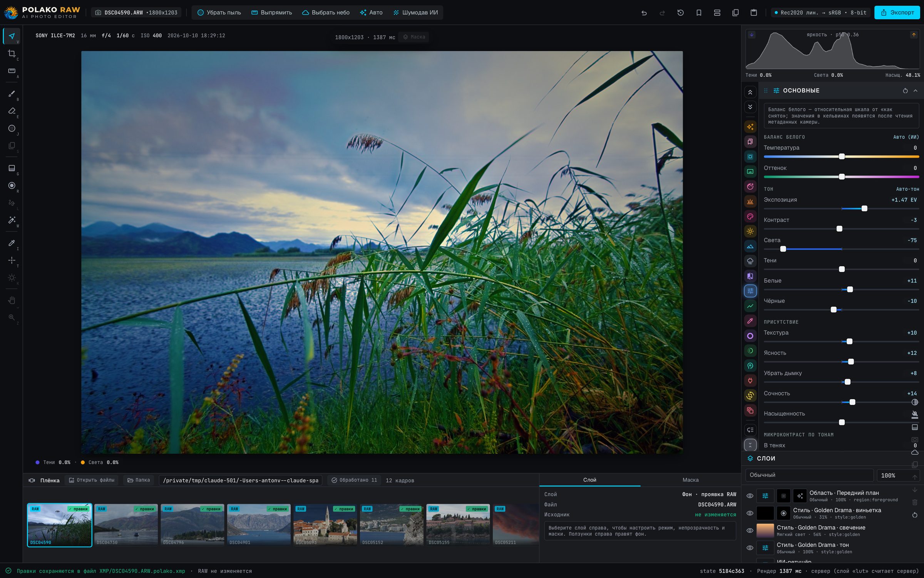The width and height of the screenshot is (924, 578).
Task: Click the Экспозиция slider handle
Action: pyautogui.click(x=864, y=208)
